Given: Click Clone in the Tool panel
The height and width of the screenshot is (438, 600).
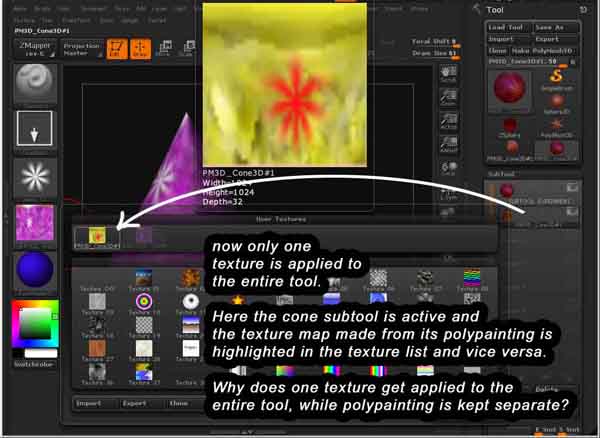Looking at the screenshot, I should pyautogui.click(x=497, y=50).
